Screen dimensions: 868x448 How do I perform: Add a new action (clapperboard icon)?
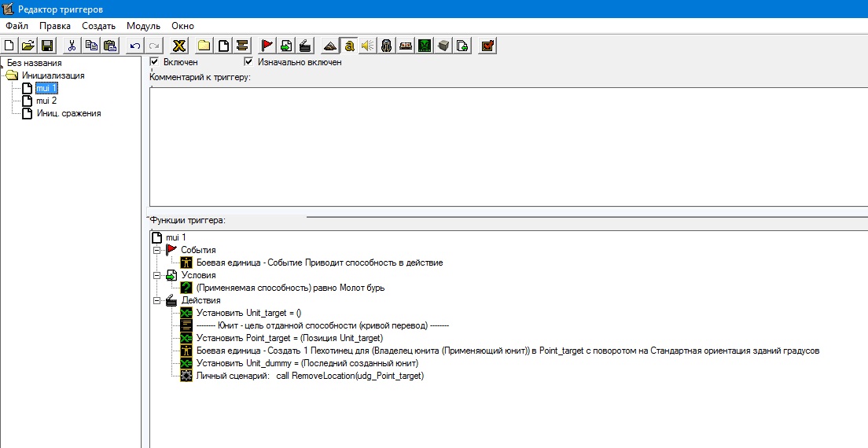tap(305, 46)
